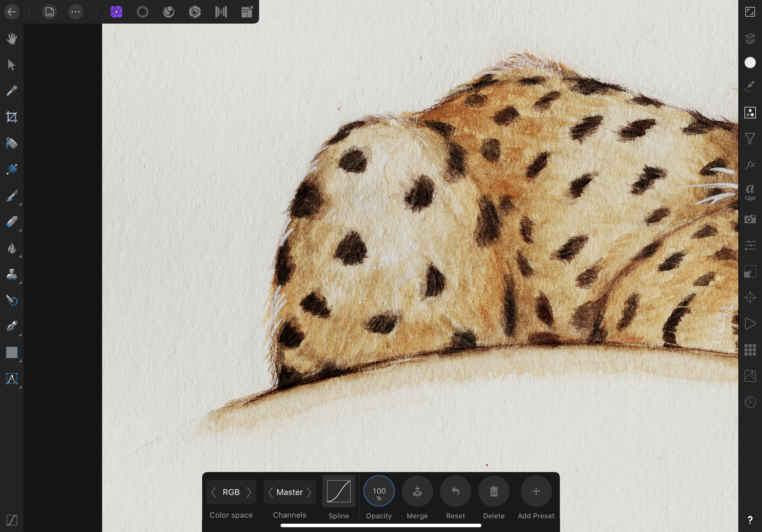Switch to the Photo persona

tap(116, 12)
